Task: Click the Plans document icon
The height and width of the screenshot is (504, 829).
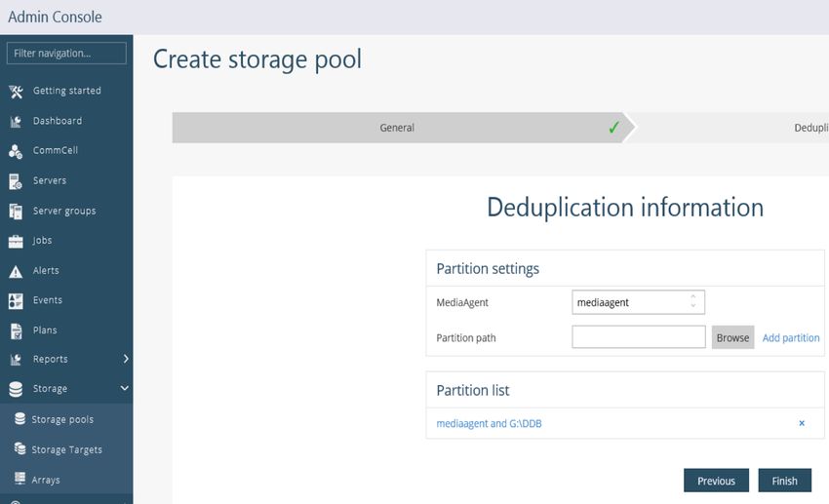Action: click(16, 330)
